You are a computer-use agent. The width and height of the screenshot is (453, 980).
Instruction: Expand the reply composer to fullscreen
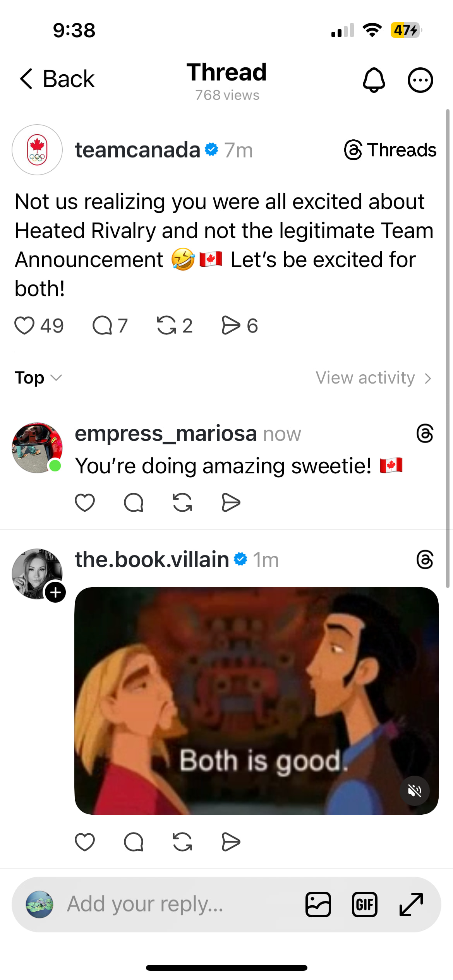(x=411, y=905)
